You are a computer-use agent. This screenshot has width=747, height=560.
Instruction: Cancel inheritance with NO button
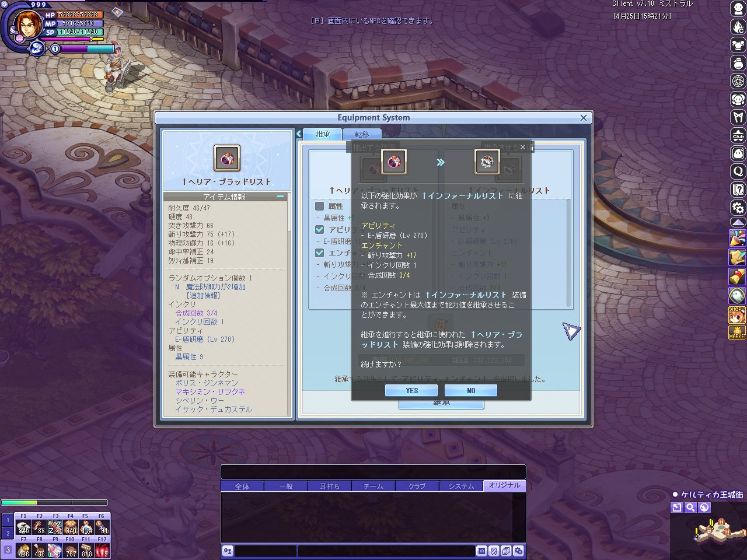coord(471,390)
